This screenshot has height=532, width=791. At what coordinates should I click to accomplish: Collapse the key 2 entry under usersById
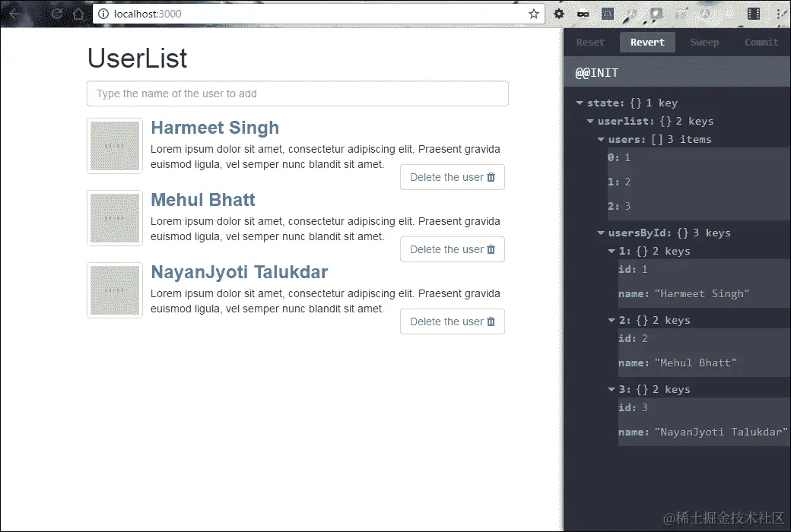click(612, 320)
